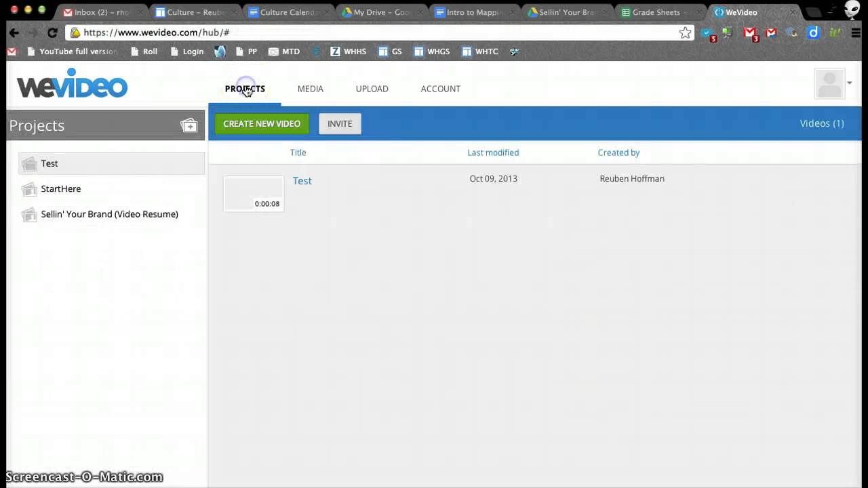
Task: Open the account dropdown arrow beside avatar
Action: point(850,83)
